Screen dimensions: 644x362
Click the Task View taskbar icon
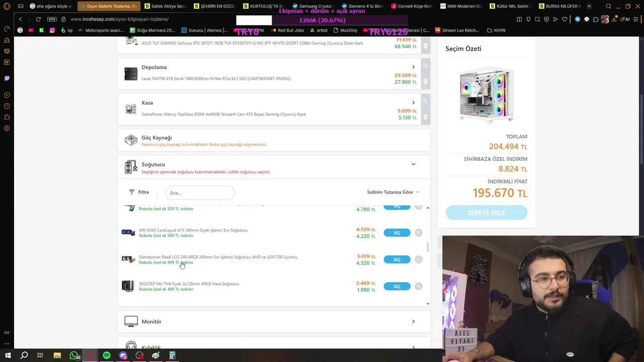40,355
